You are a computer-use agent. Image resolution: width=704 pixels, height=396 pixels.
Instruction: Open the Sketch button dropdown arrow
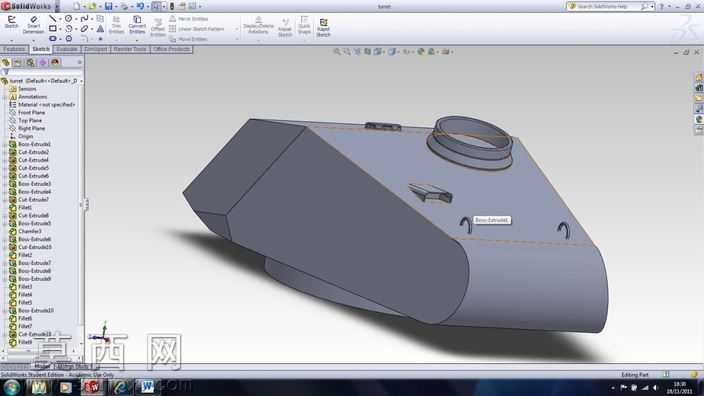(x=11, y=39)
